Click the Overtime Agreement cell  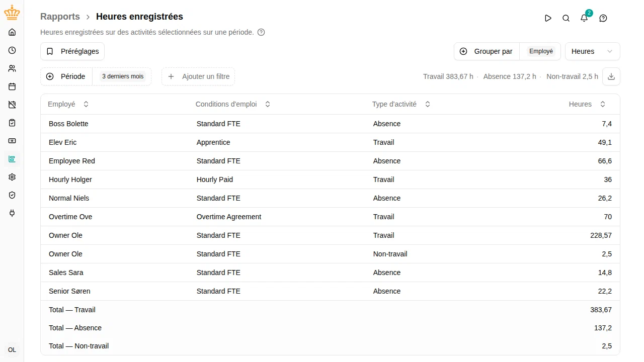pyautogui.click(x=229, y=217)
